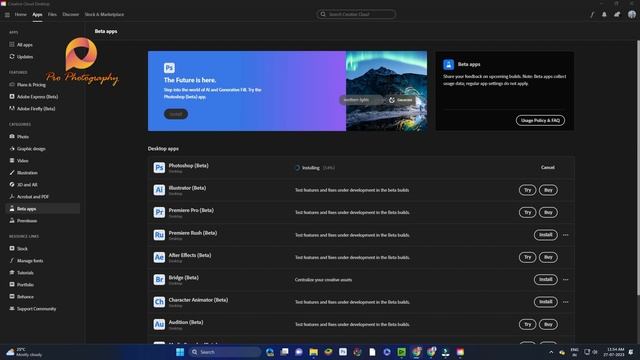Click the After Effects (Beta) Ae icon

[x=159, y=257]
